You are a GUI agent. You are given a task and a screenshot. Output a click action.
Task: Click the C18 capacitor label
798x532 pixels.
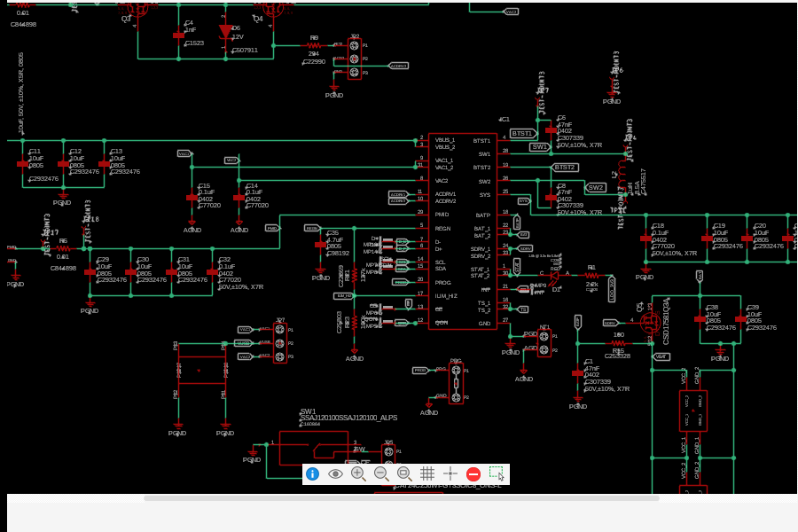[x=658, y=225]
